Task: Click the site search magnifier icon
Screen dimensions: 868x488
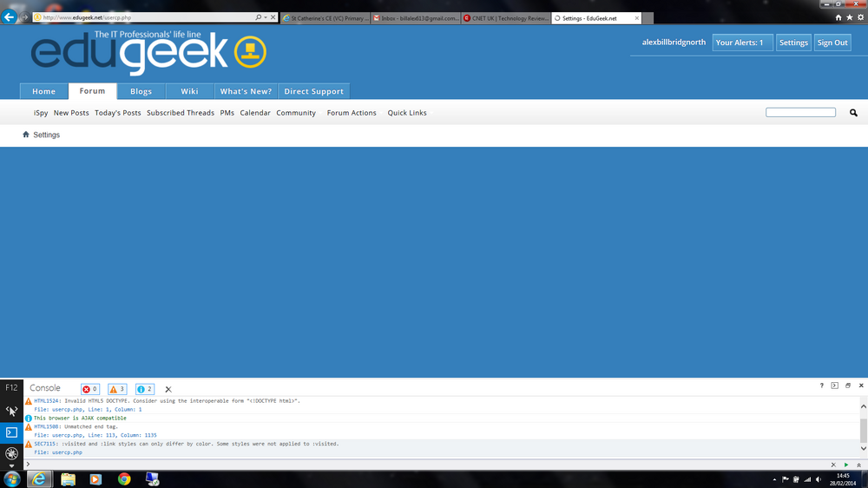Action: tap(853, 112)
